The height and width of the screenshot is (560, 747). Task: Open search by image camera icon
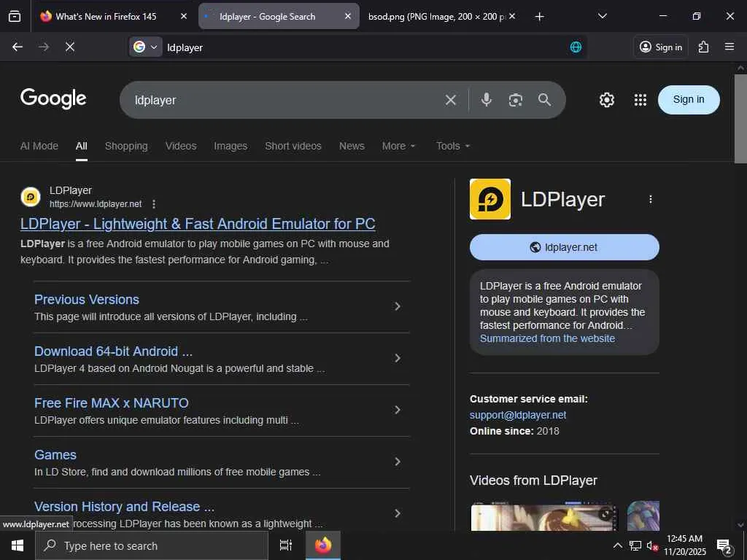516,100
